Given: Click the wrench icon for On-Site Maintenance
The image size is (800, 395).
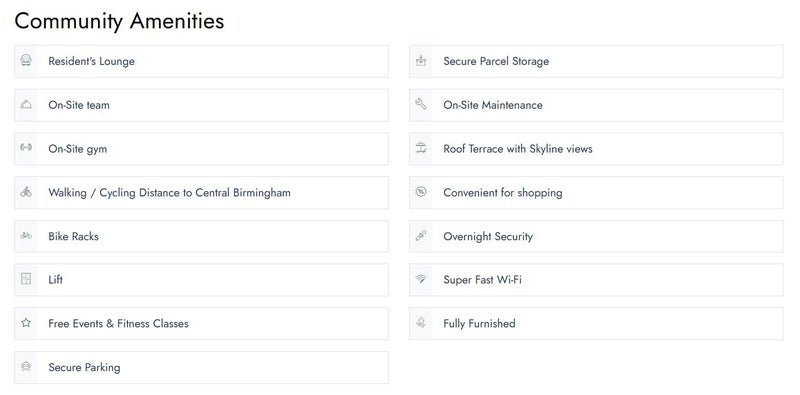Looking at the screenshot, I should click(420, 104).
